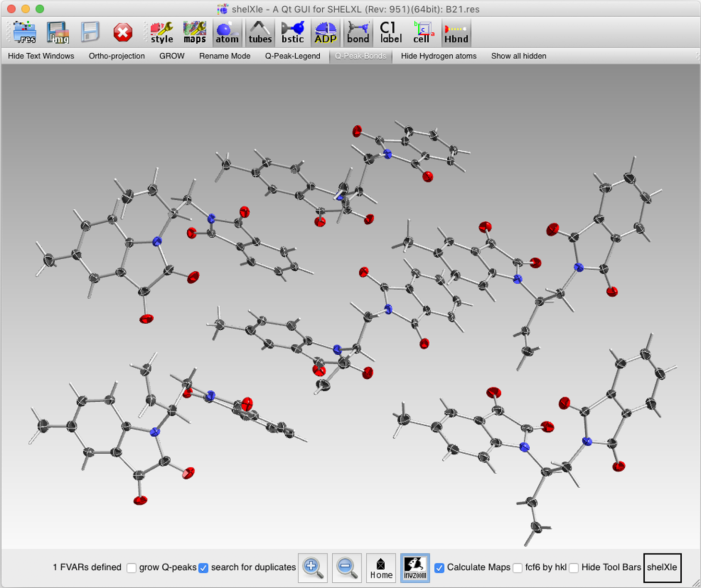The width and height of the screenshot is (701, 588).
Task: Click the GROW button
Action: (172, 56)
